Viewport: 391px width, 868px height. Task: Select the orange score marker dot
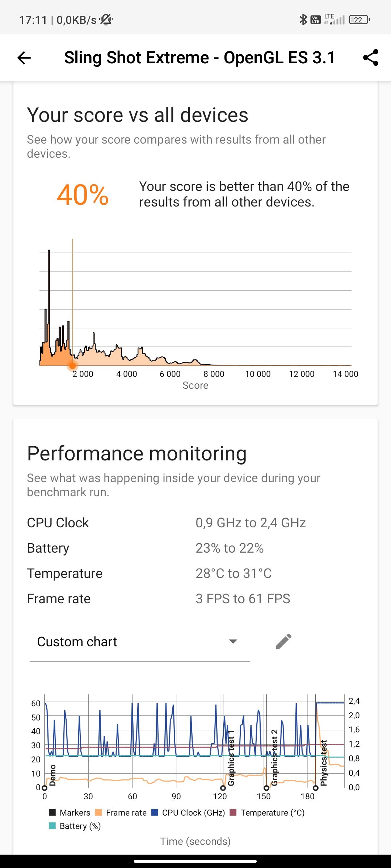[x=72, y=366]
